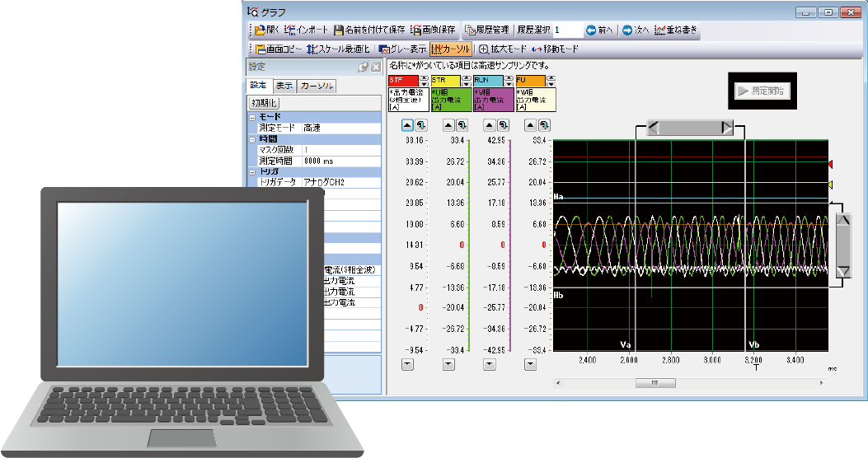Image resolution: width=868 pixels, height=458 pixels.
Task: Collapse the 時間 section in the settings panel
Action: [252, 139]
